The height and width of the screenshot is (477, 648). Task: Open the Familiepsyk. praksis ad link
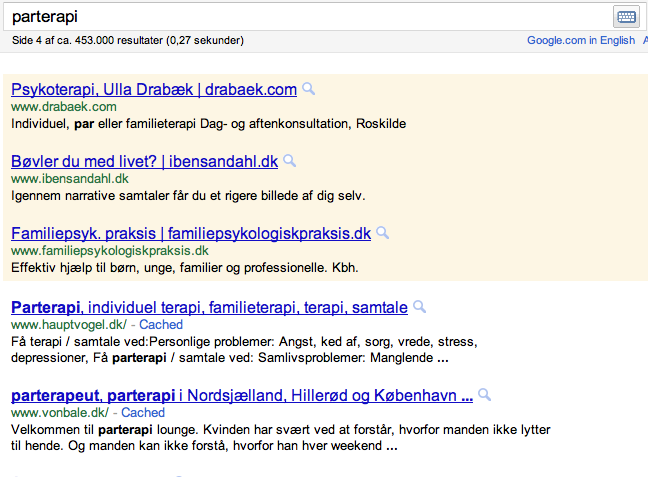[191, 233]
